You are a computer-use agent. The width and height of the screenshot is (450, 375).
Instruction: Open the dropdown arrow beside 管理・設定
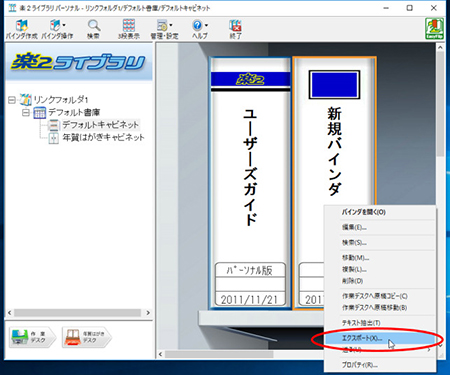pos(171,25)
